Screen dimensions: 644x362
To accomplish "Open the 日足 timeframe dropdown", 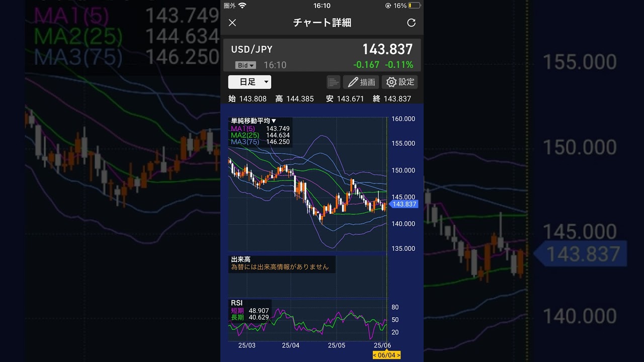I will click(x=250, y=82).
